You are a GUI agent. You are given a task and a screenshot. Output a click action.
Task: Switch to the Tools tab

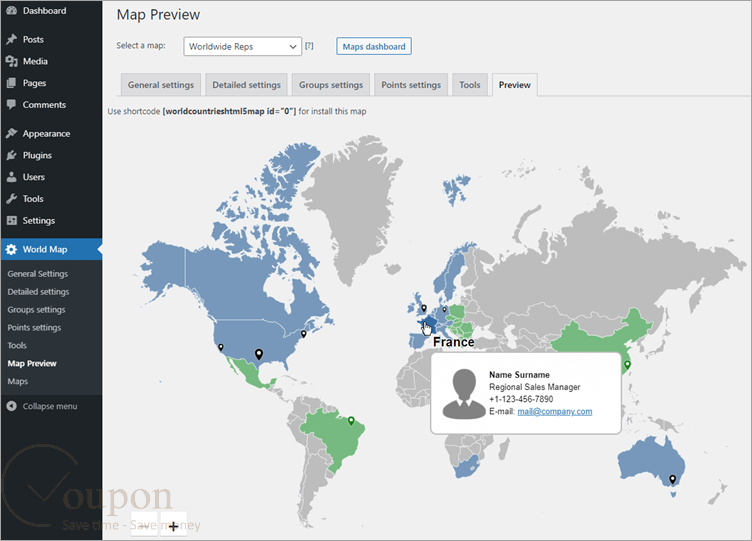click(x=470, y=85)
